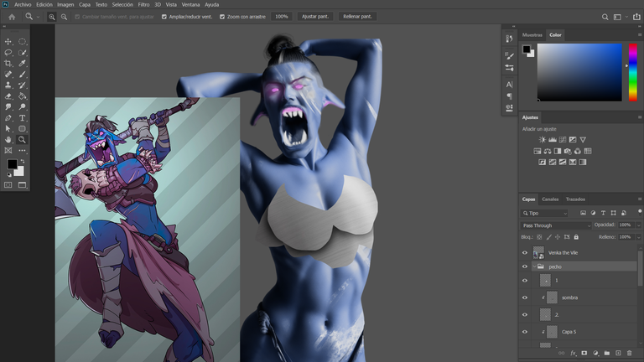
Task: Click the Zoom Out magnifier option
Action: click(64, 17)
